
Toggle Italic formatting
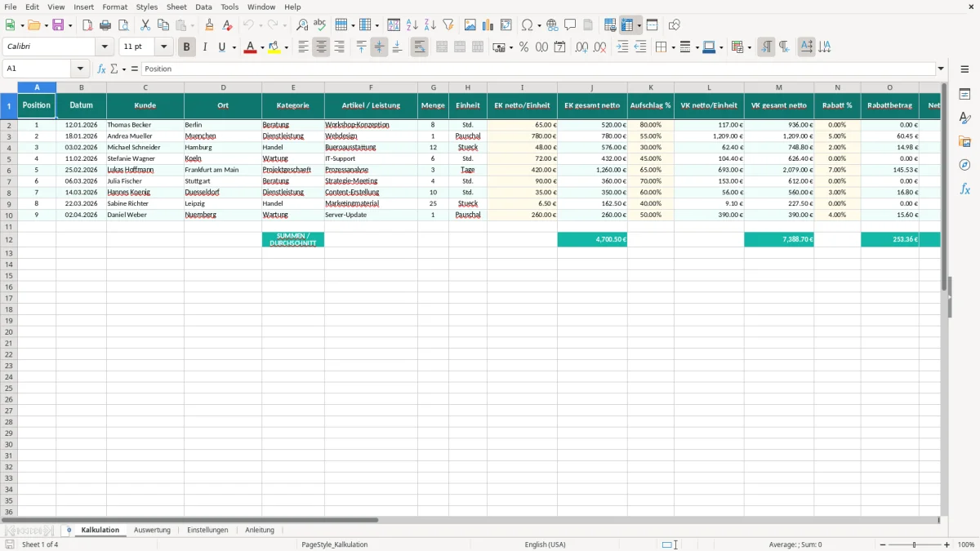click(x=205, y=47)
